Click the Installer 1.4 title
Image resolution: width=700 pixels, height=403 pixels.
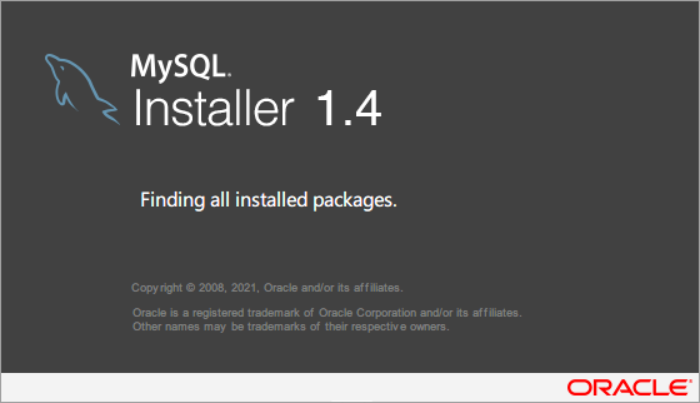[257, 108]
